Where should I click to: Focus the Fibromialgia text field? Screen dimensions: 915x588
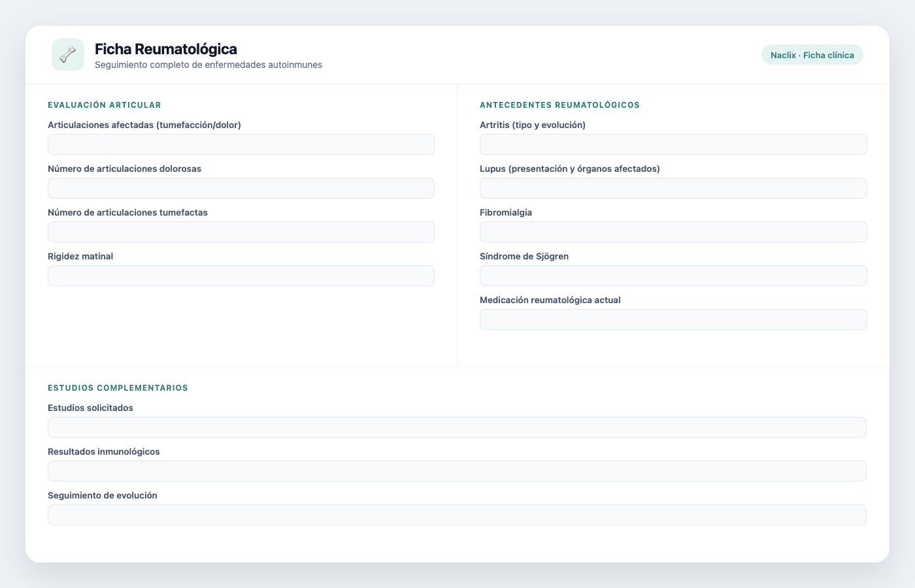673,232
